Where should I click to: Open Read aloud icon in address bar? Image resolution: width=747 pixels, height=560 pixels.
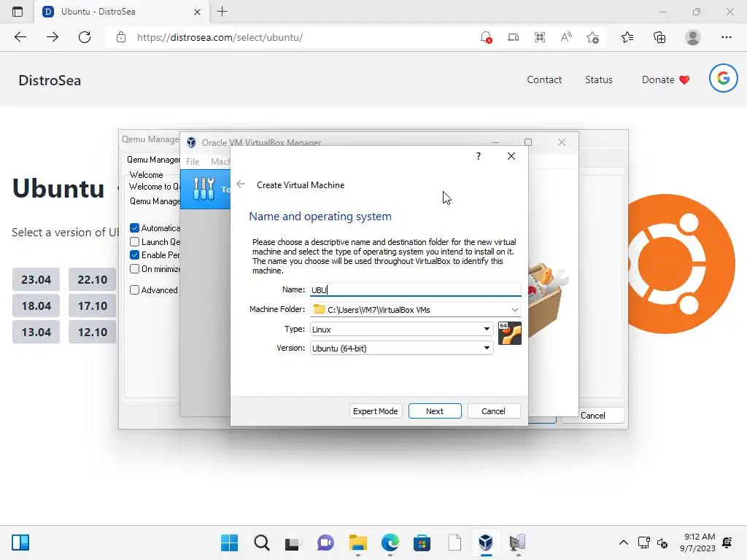566,37
